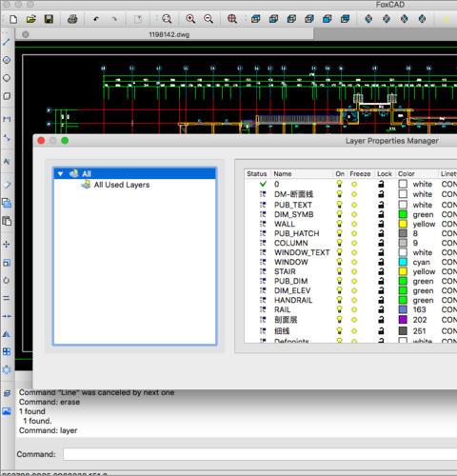Click the Command input field
Image resolution: width=457 pixels, height=476 pixels.
pos(260,454)
